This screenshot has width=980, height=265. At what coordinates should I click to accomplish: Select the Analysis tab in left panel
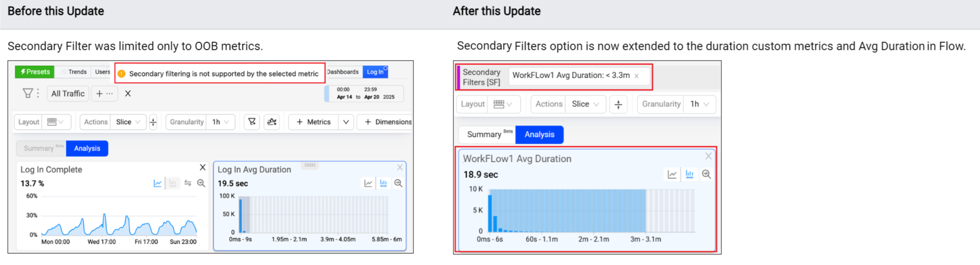(87, 149)
